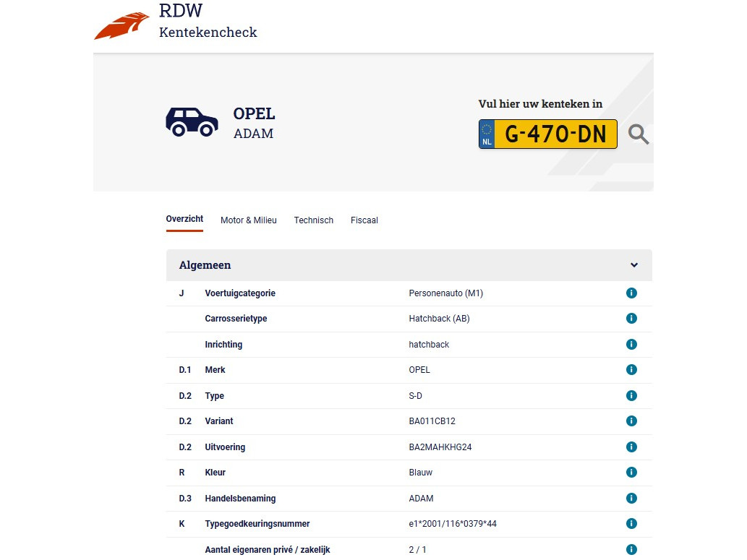
Task: Switch to the Motor & Milieu tab
Action: click(249, 220)
